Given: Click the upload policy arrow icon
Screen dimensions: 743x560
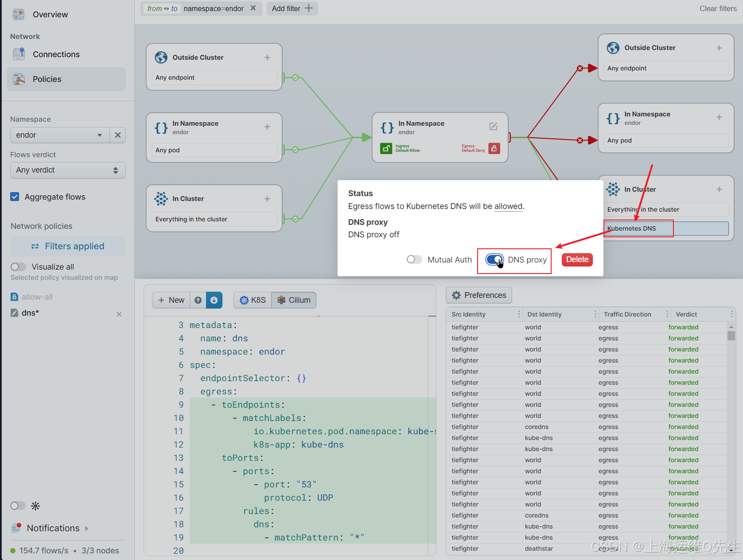Looking at the screenshot, I should pos(198,300).
